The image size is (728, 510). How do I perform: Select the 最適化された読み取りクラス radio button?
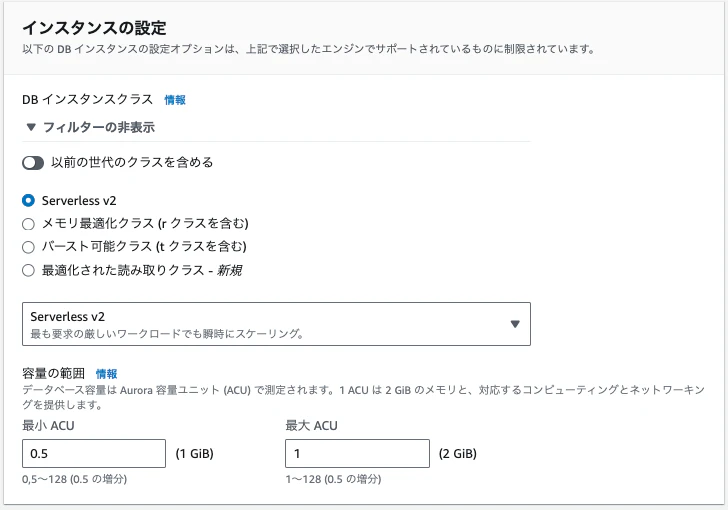point(28,270)
